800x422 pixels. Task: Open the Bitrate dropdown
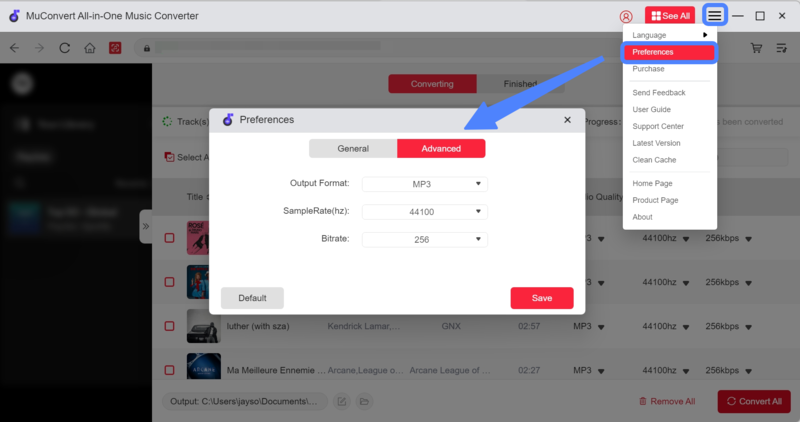[424, 239]
